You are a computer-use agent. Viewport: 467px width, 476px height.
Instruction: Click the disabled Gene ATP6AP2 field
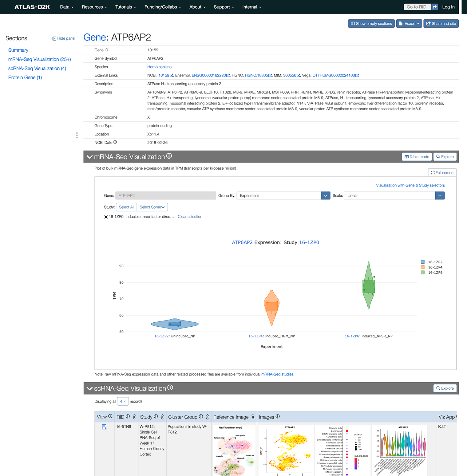(x=166, y=196)
